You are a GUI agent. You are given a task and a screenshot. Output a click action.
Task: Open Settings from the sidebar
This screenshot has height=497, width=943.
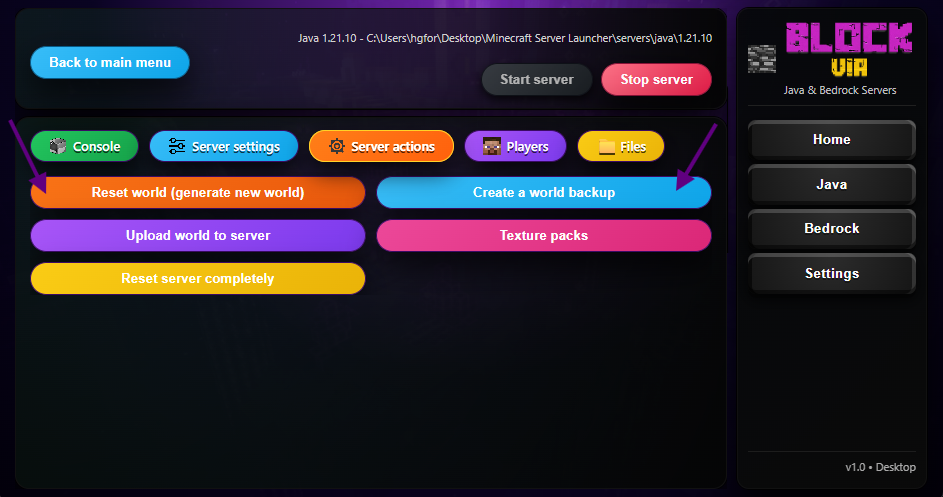click(831, 274)
